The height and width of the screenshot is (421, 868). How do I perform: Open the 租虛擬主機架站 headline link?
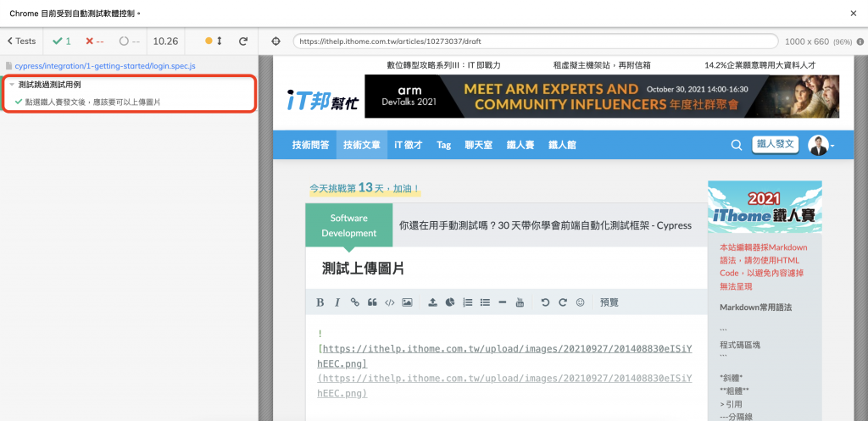pos(602,65)
